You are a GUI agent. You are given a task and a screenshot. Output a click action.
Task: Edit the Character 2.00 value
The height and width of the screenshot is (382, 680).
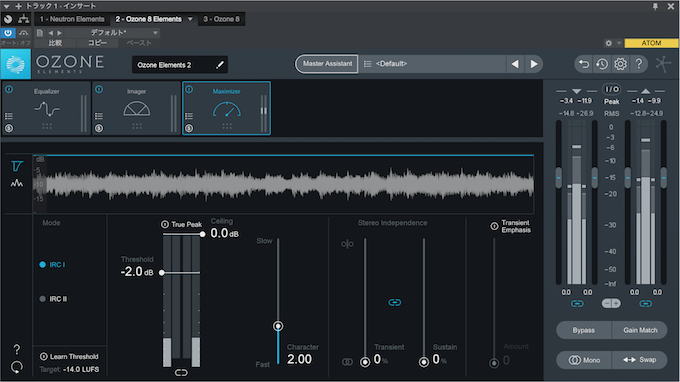[x=299, y=359]
